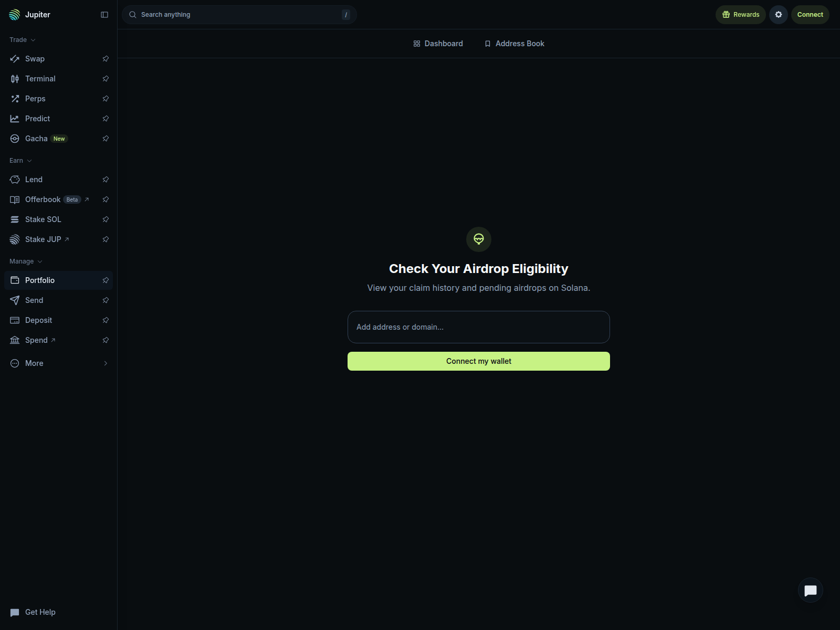Collapse the Manage section
840x630 pixels.
26,261
